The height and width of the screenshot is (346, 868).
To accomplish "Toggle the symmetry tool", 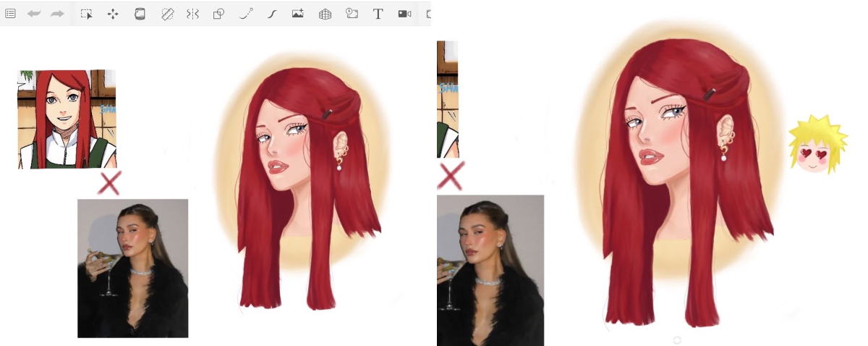I will point(192,14).
